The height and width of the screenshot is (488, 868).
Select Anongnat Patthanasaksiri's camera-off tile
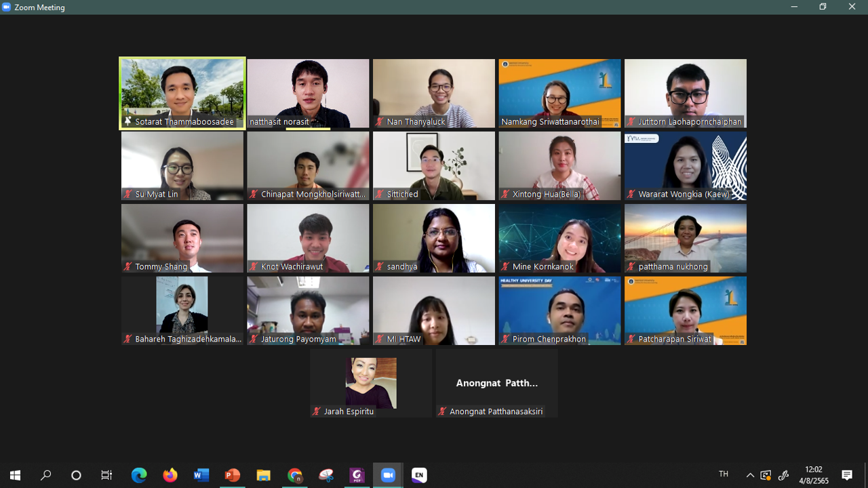pos(496,383)
